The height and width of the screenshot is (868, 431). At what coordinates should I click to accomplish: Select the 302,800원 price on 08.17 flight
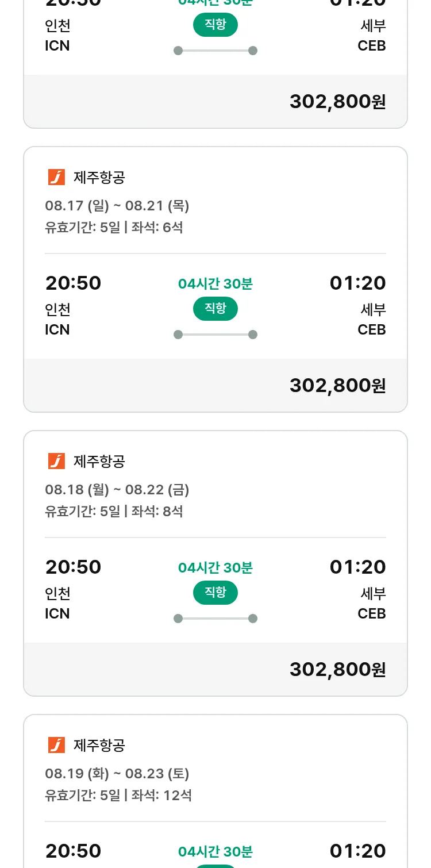(x=337, y=385)
